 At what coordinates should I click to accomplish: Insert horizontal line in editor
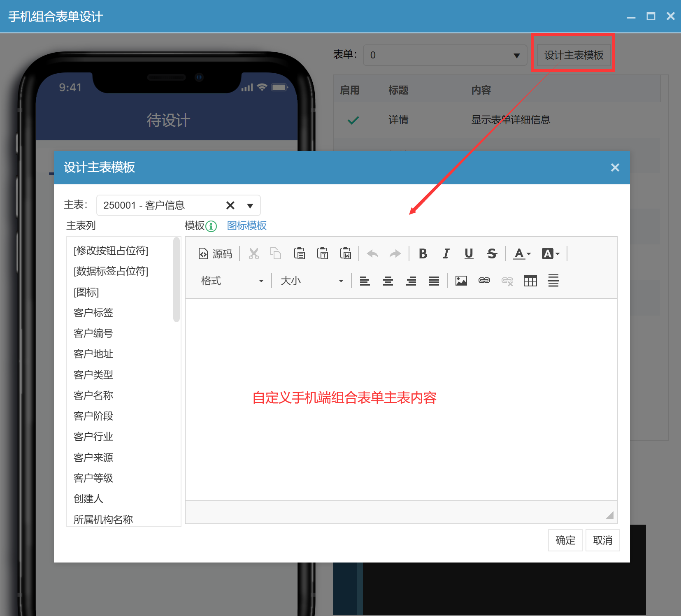pos(553,281)
